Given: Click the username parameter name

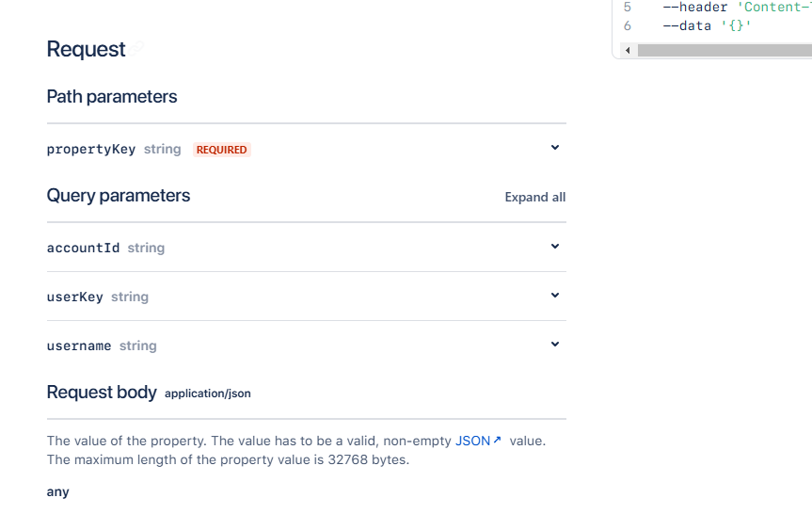Looking at the screenshot, I should click(79, 345).
